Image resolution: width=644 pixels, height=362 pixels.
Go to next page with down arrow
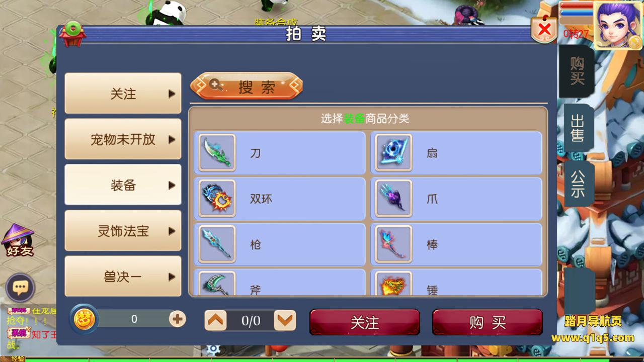(x=285, y=320)
